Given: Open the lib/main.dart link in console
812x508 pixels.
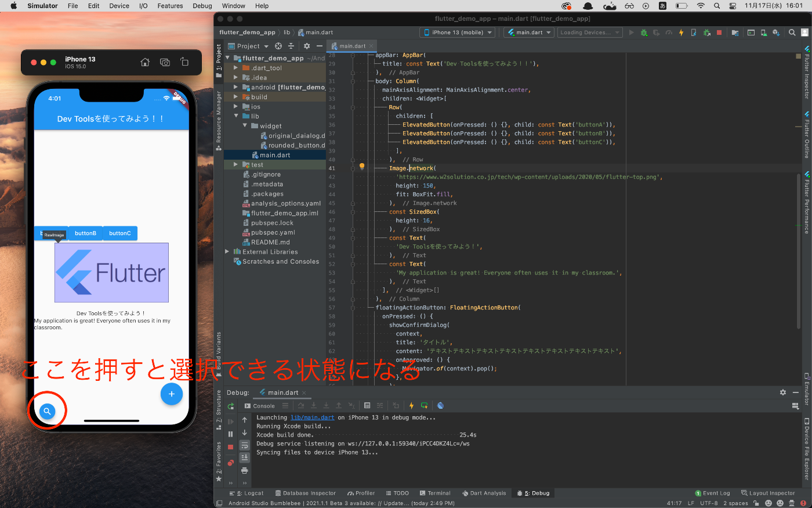Looking at the screenshot, I should [313, 417].
